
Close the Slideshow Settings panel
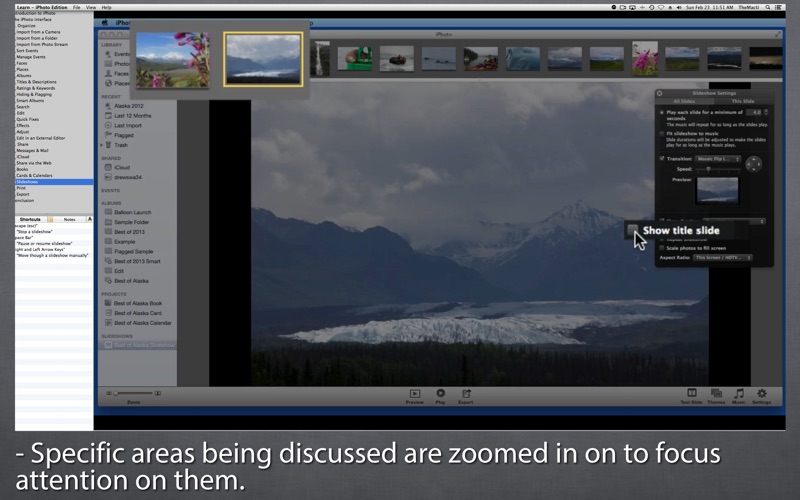[660, 93]
